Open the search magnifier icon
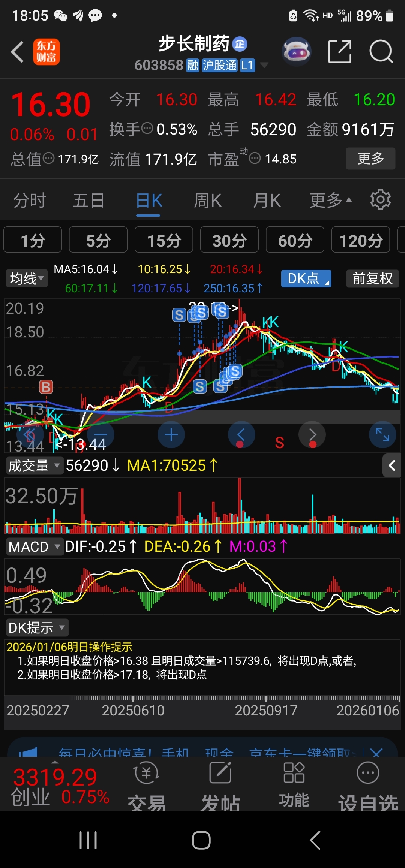 tap(381, 51)
